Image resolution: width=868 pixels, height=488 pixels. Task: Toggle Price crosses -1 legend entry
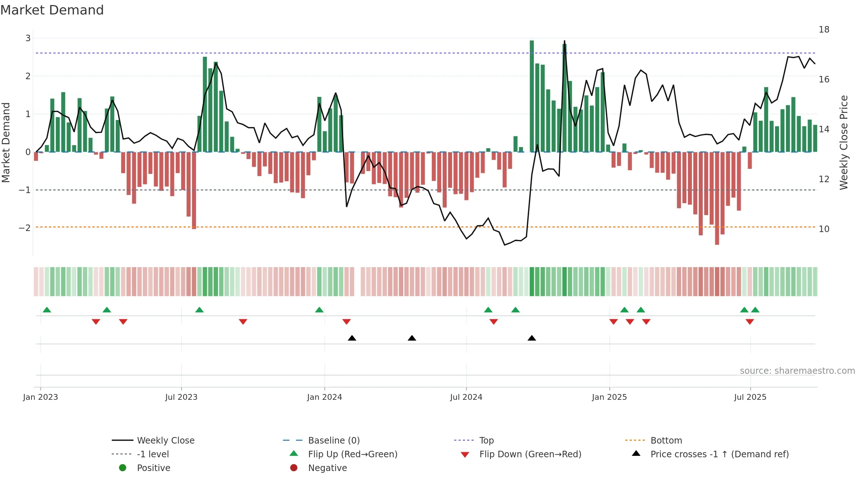point(710,454)
